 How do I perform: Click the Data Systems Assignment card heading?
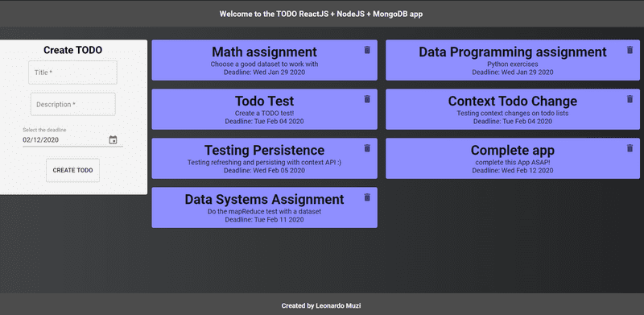click(x=265, y=200)
